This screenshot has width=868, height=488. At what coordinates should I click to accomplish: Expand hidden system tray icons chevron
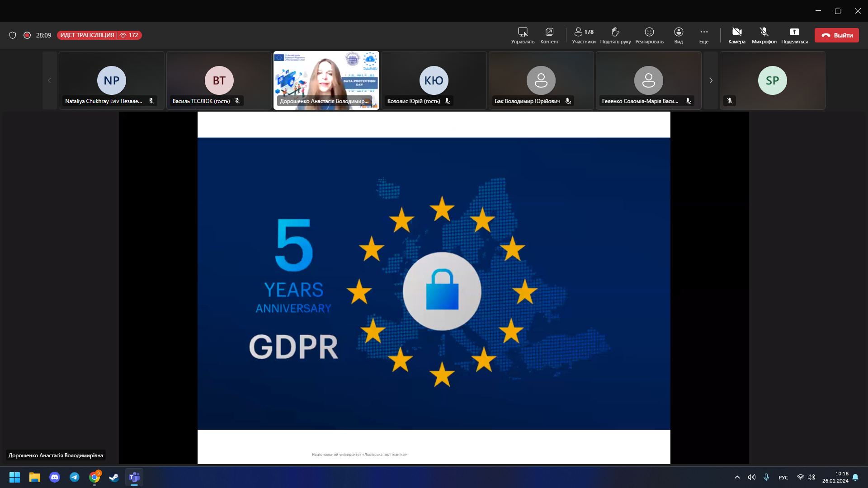point(737,477)
